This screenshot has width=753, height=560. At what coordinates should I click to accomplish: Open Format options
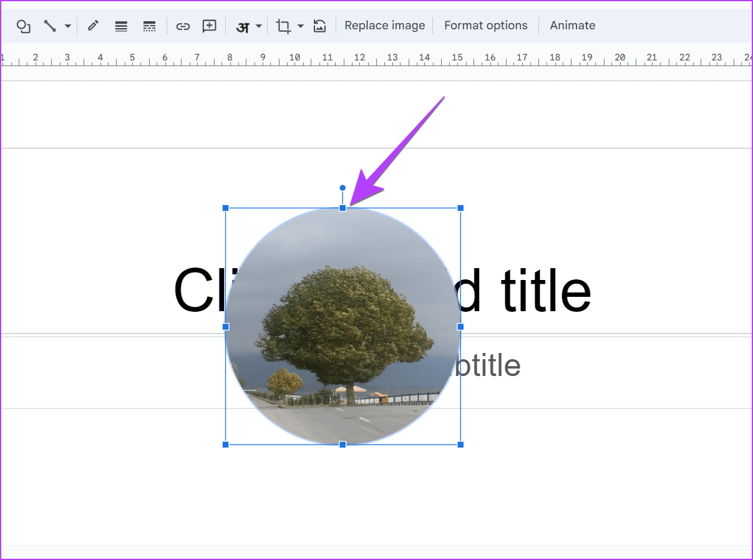(486, 25)
